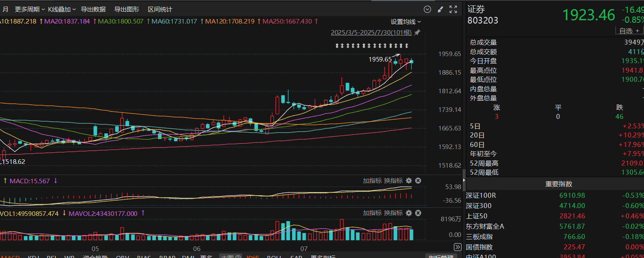644x258 pixels.
Task: Click the index code 803203
Action: [483, 20]
